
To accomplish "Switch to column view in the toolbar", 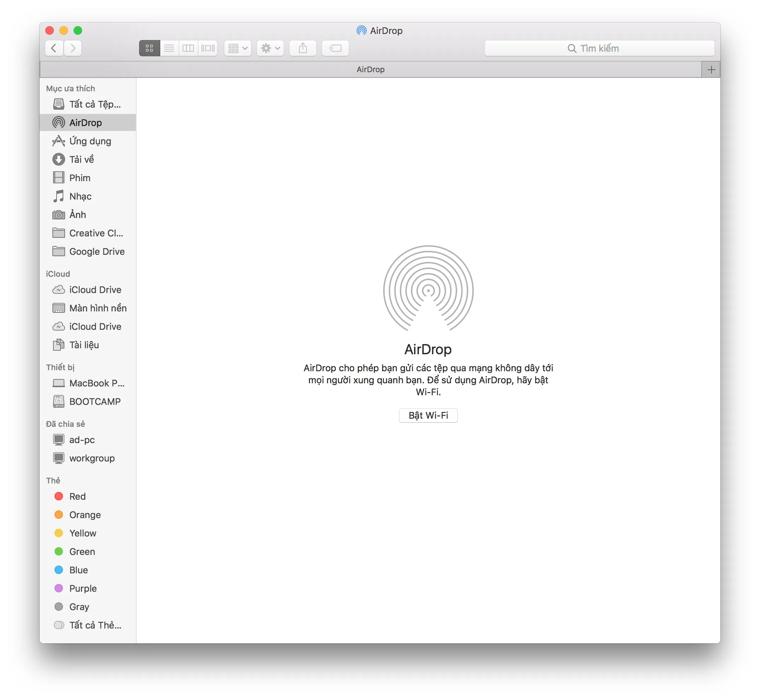I will (188, 48).
